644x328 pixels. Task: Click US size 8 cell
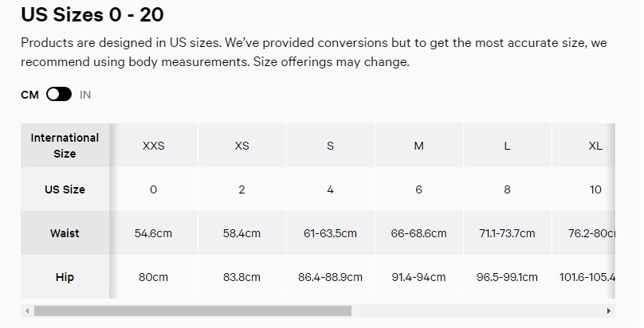pos(507,189)
